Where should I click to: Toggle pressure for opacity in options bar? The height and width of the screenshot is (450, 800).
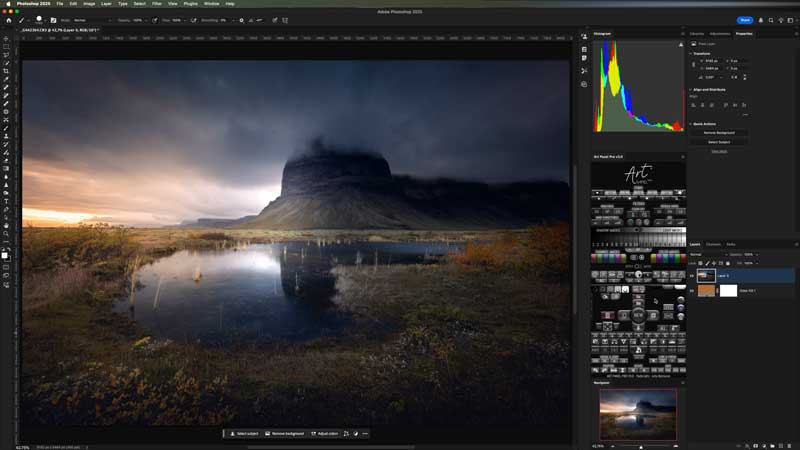point(155,20)
